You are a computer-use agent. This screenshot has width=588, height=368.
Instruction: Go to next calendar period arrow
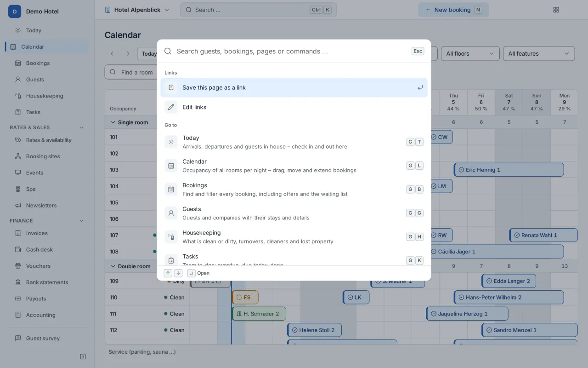(128, 54)
